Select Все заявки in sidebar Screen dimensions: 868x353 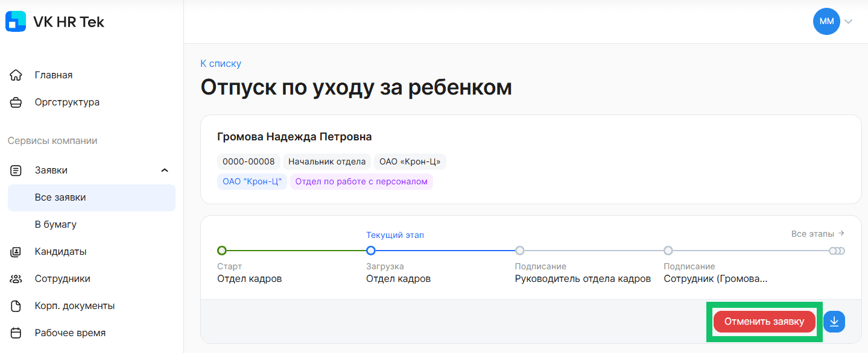60,198
